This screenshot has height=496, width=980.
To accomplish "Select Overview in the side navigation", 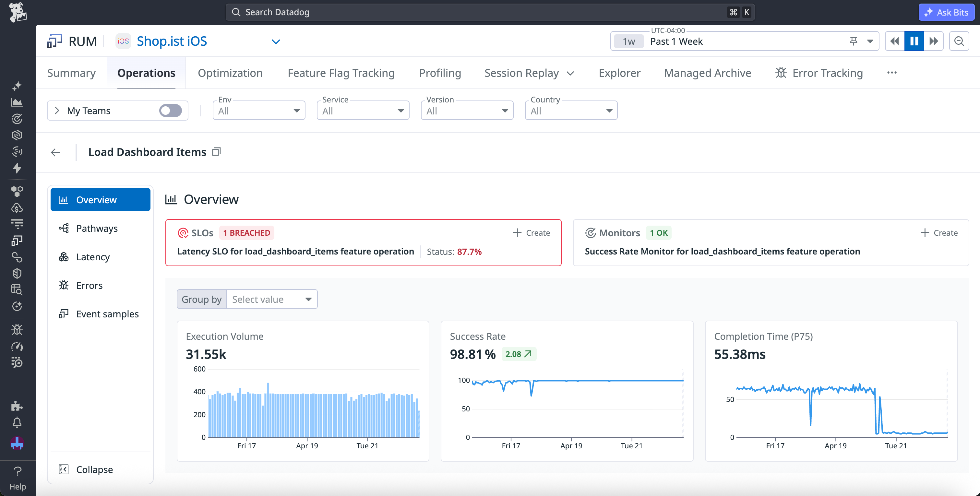I will 101,200.
